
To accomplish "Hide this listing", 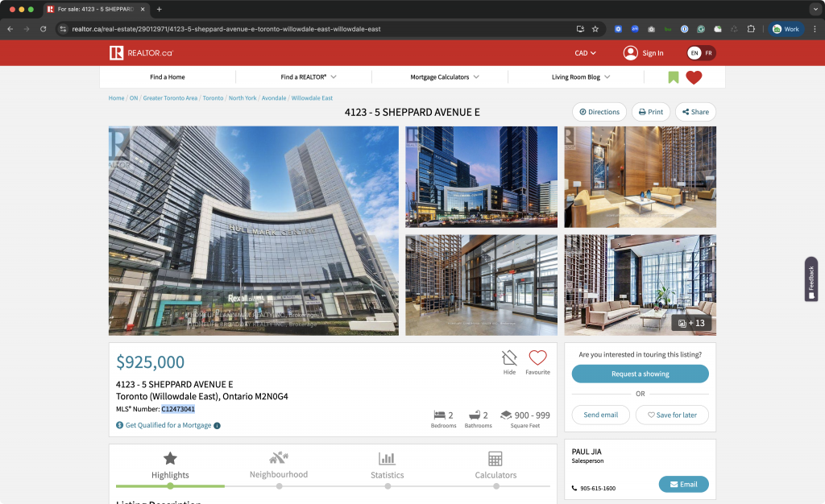I will coord(509,358).
